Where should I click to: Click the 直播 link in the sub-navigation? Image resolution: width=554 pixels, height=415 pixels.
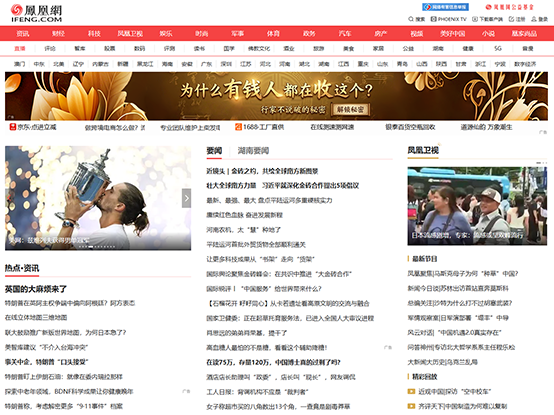(20, 48)
